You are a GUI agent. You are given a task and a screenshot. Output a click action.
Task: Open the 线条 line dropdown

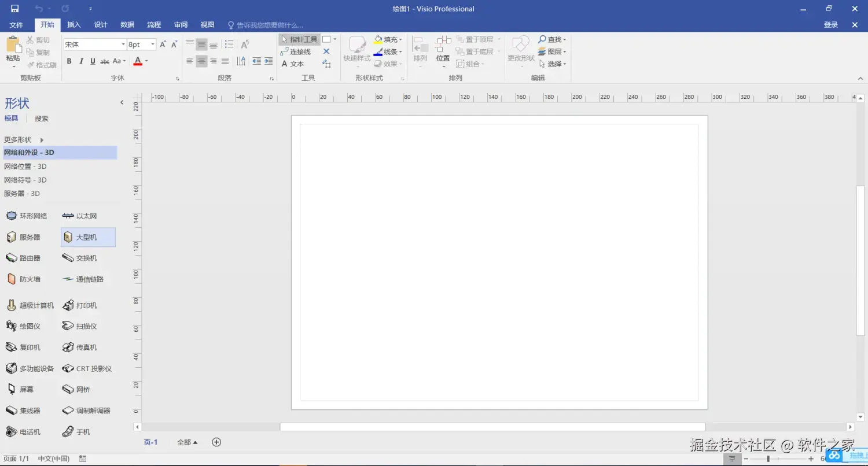388,51
